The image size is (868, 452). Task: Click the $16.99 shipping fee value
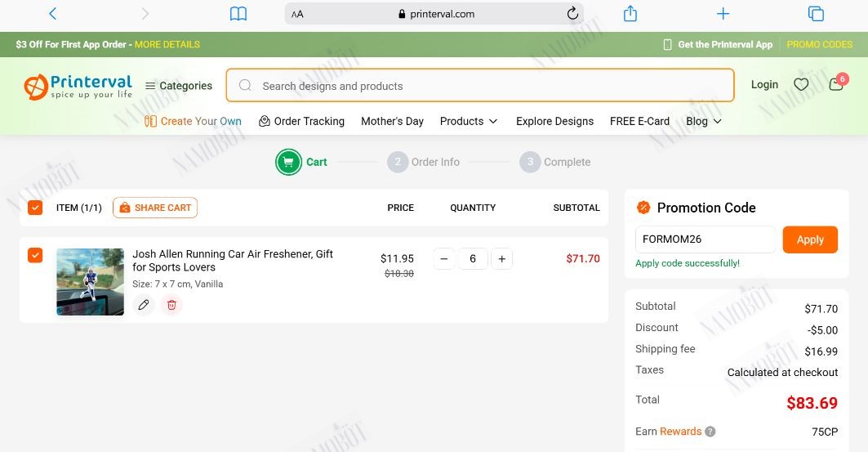[x=821, y=351]
